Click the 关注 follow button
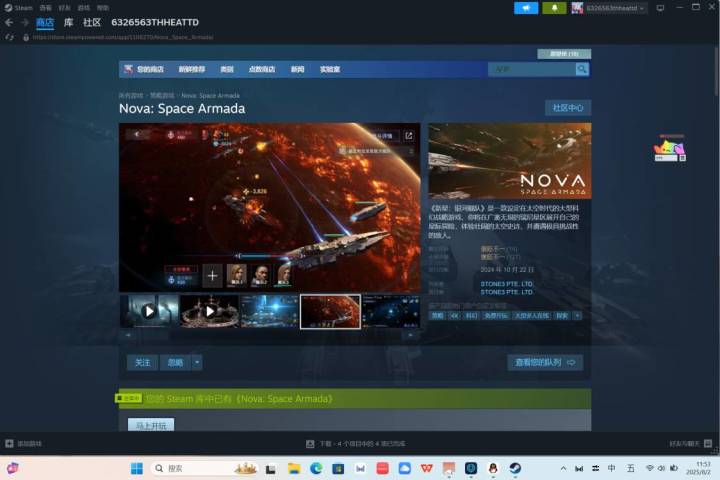 (142, 362)
